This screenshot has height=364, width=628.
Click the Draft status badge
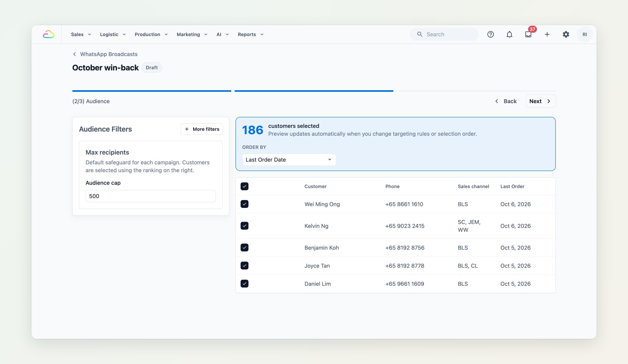[152, 67]
